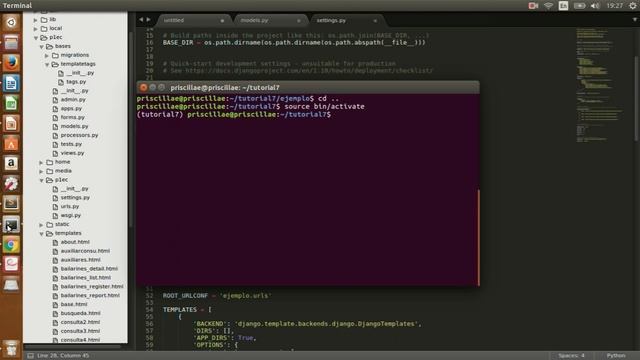Image resolution: width=640 pixels, height=360 pixels.
Task: Click the screen recorder indicator in top panel
Action: (533, 6)
